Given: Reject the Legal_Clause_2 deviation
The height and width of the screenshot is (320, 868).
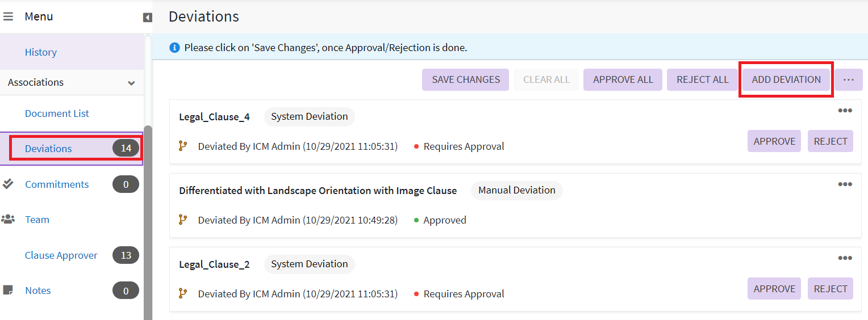Looking at the screenshot, I should (x=830, y=289).
